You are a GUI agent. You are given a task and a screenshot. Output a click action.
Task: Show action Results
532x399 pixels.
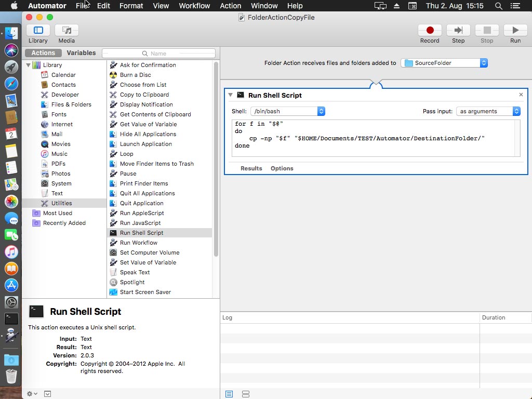click(251, 168)
